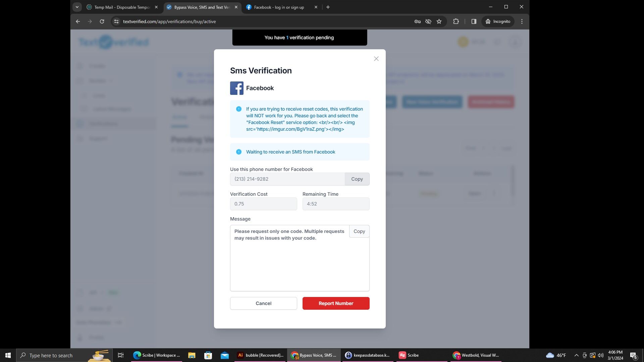Click the Facebook logo icon
The width and height of the screenshot is (644, 362).
pyautogui.click(x=236, y=88)
